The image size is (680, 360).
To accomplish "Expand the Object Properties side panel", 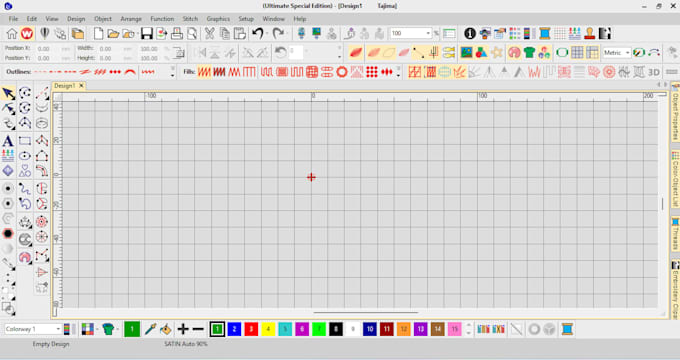I will point(675,111).
